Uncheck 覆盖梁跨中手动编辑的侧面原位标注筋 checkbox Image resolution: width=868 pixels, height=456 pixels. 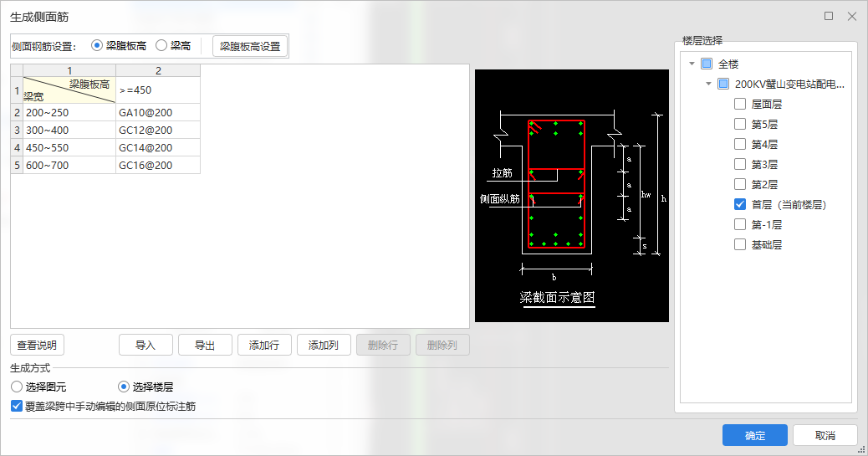(x=17, y=406)
